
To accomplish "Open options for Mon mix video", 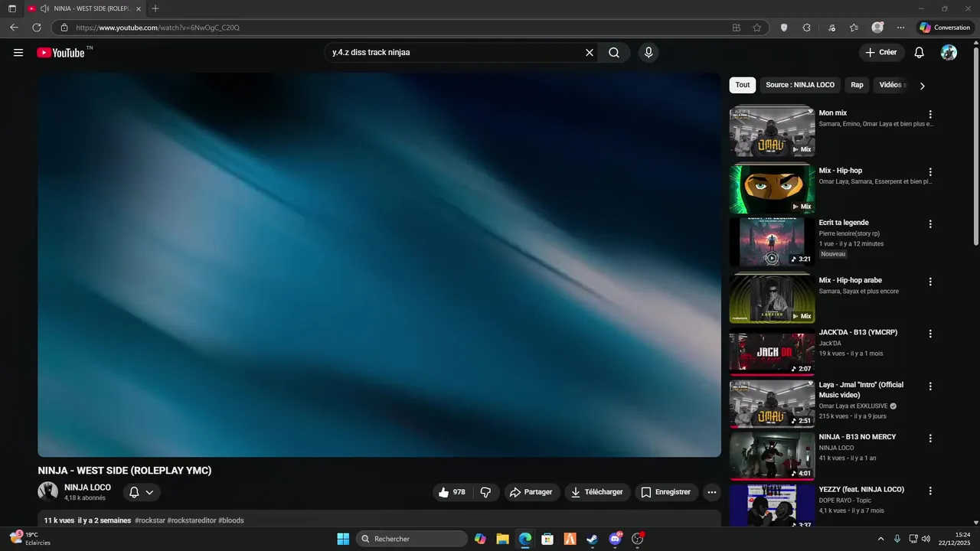I will [930, 115].
